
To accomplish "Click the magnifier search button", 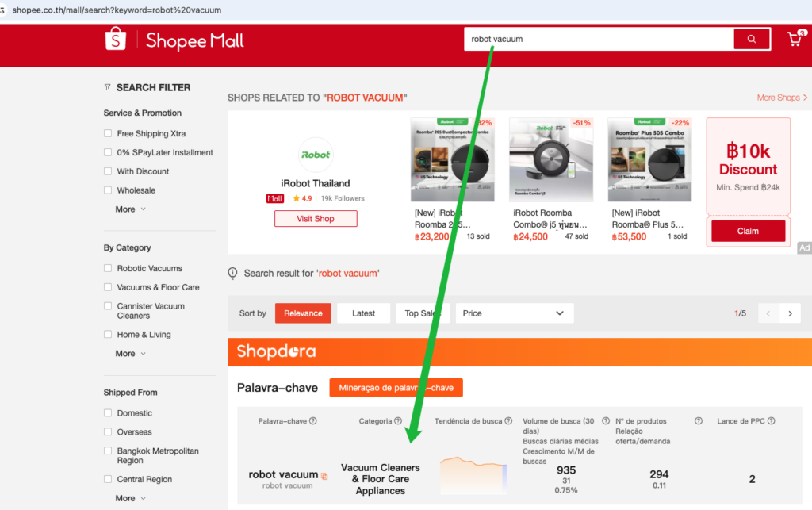I will 752,39.
